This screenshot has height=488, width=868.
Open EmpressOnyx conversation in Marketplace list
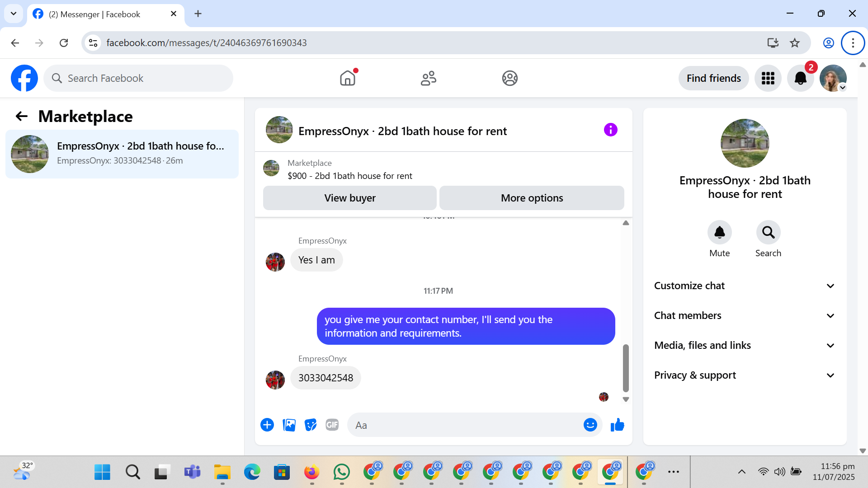coord(122,154)
